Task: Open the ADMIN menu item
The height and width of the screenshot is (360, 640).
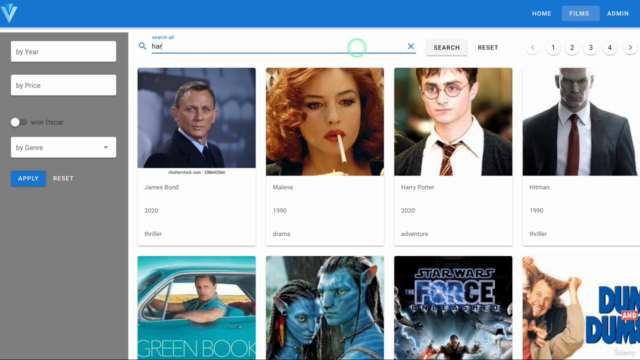Action: 618,13
